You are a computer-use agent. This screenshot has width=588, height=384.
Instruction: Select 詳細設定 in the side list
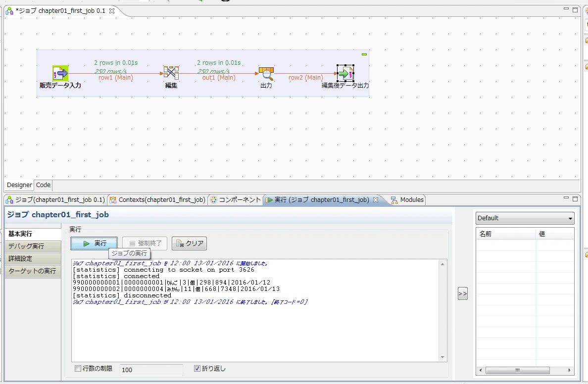tap(33, 259)
